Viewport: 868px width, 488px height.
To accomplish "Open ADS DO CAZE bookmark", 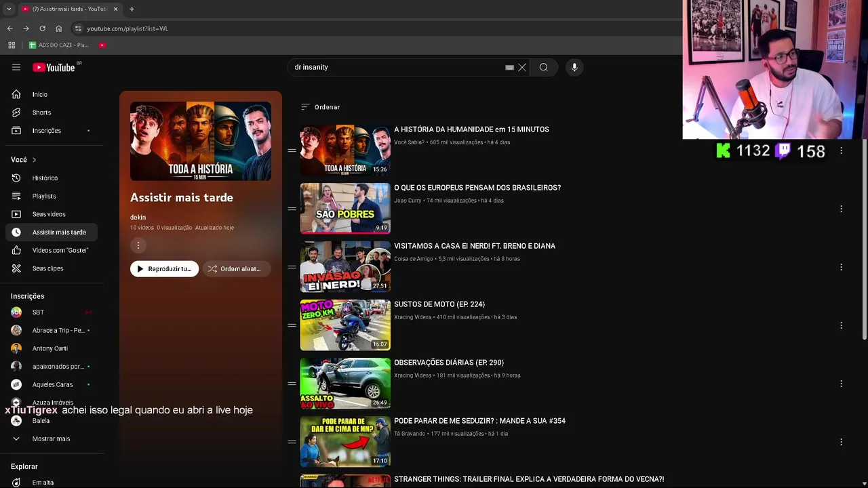I will [x=58, y=45].
